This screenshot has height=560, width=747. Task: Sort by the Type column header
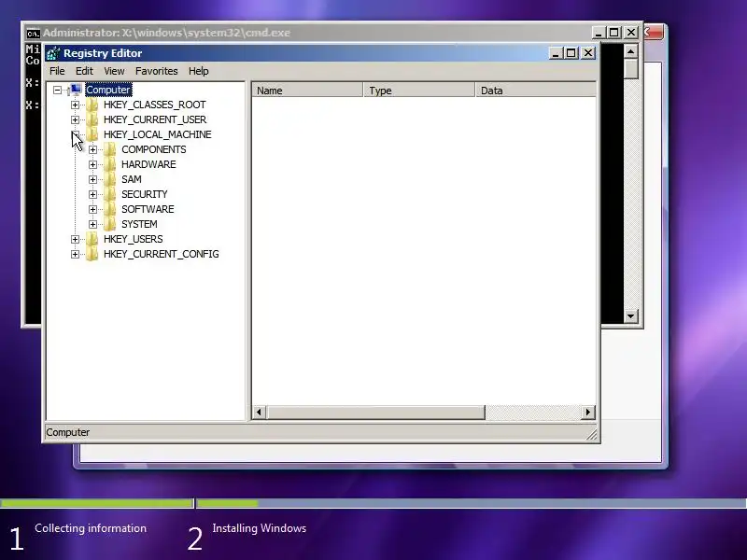pyautogui.click(x=419, y=91)
